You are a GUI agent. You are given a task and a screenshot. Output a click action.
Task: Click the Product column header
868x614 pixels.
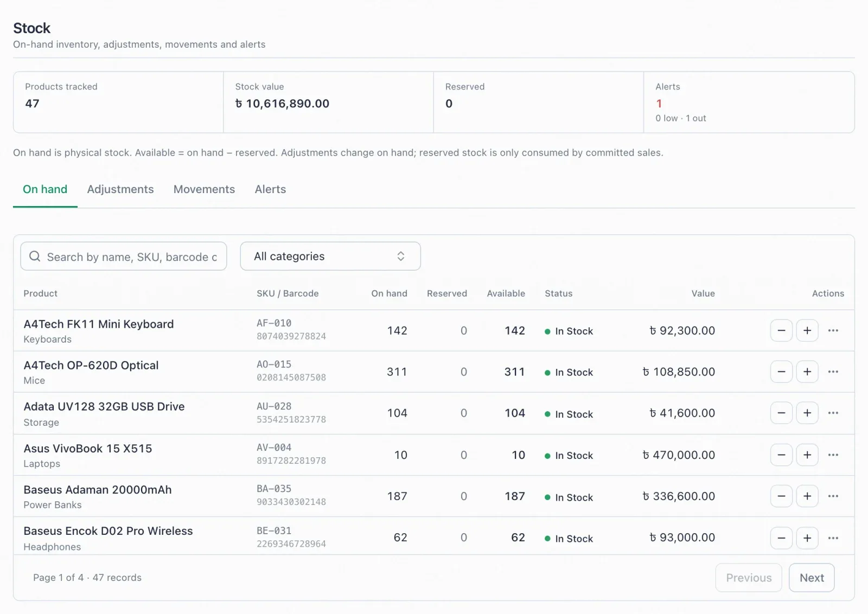pyautogui.click(x=40, y=293)
